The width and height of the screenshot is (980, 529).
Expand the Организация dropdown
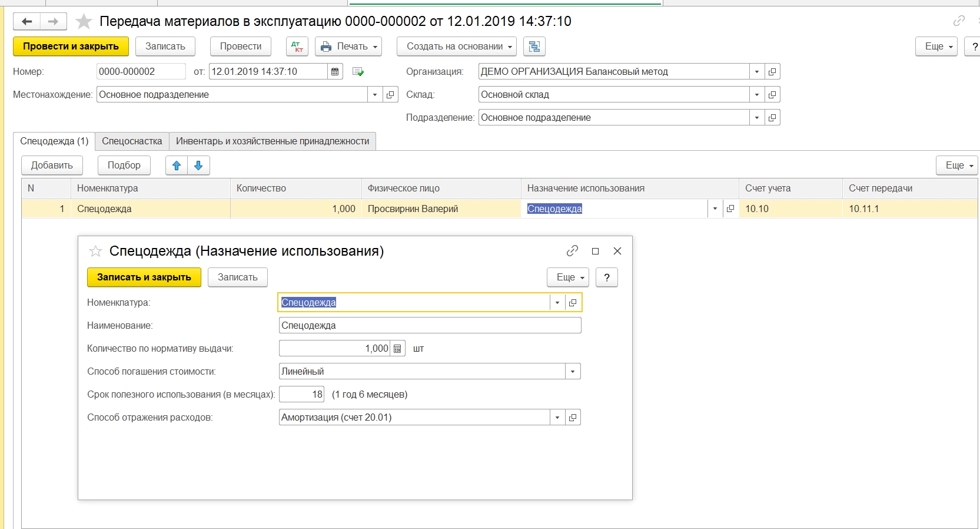[x=757, y=72]
